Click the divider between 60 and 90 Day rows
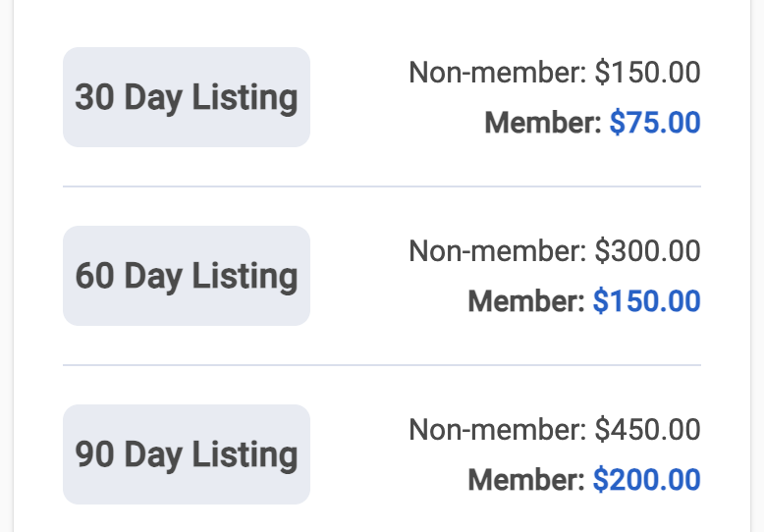 [x=382, y=365]
